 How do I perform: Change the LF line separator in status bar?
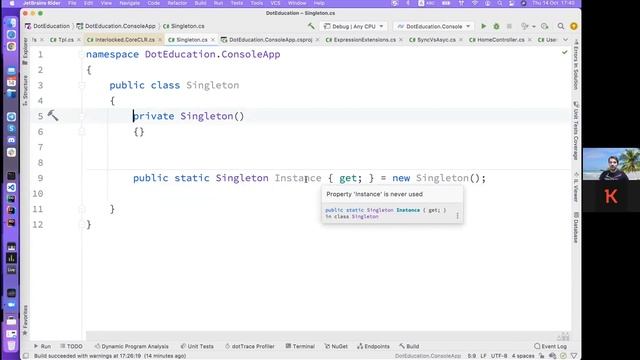(x=484, y=356)
